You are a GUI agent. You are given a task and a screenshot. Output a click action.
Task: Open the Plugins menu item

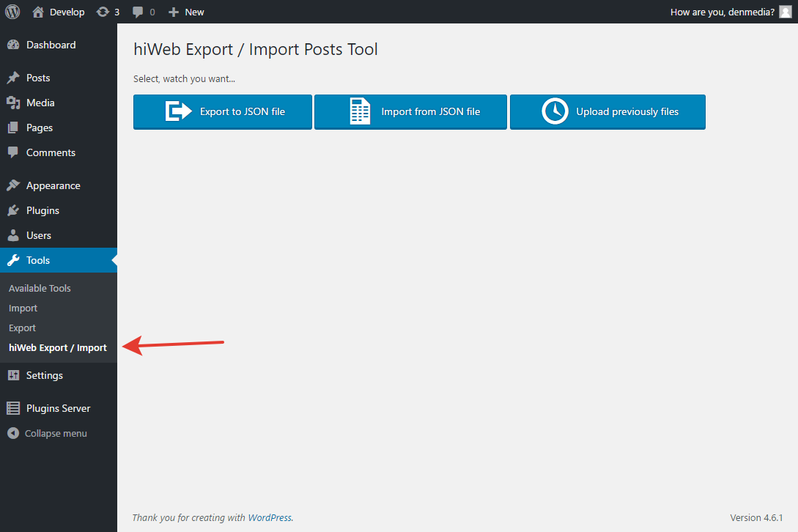coord(59,210)
